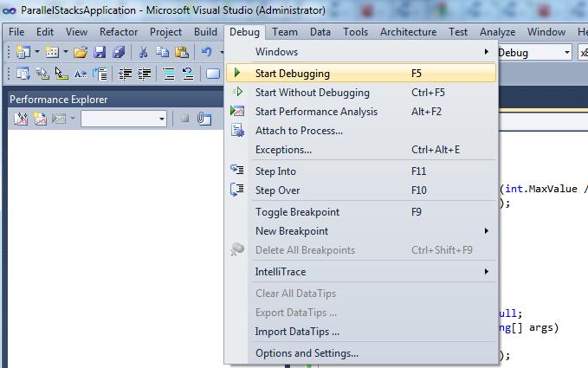588x368 pixels.
Task: Choose Step Into
Action: pyautogui.click(x=361, y=171)
